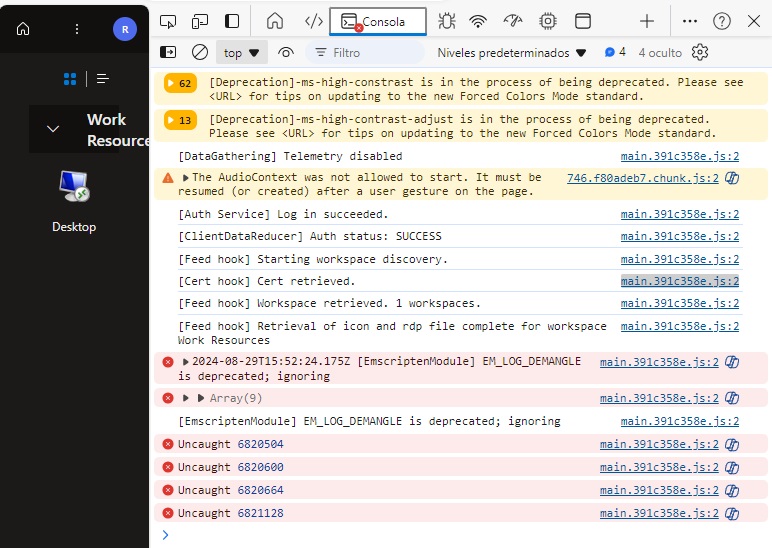This screenshot has height=548, width=772.
Task: Click Copilot icon on EM_LOG_DEMANGLE error
Action: pyautogui.click(x=732, y=362)
